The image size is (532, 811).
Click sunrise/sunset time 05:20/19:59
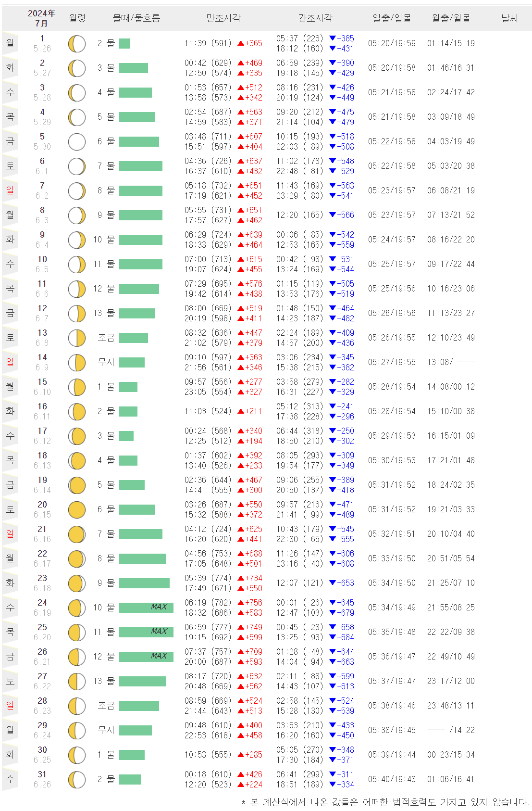392,43
